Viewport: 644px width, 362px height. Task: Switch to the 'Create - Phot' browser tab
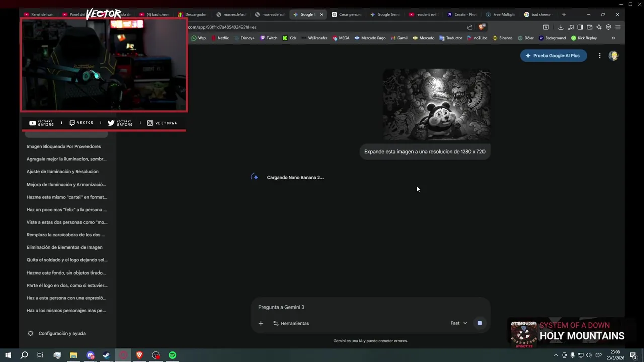click(463, 14)
